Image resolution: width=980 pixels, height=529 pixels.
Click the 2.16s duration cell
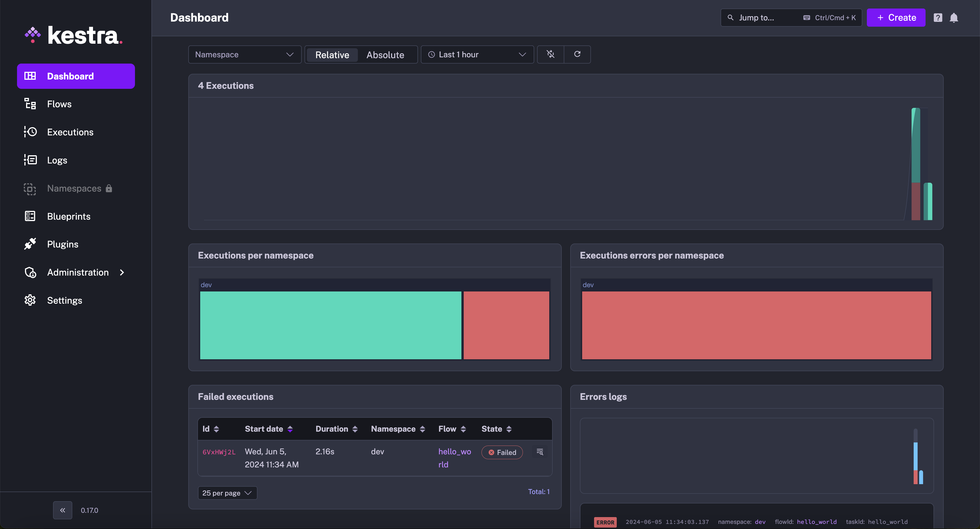(324, 451)
